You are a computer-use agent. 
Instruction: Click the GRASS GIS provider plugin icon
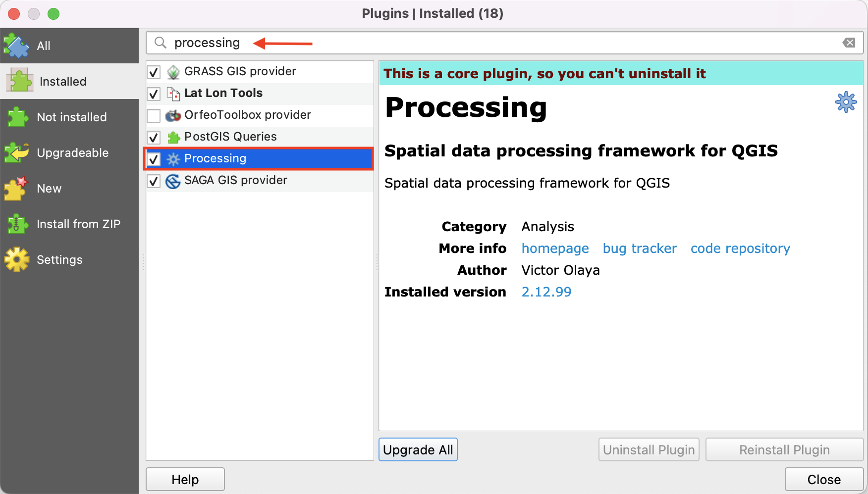pyautogui.click(x=173, y=72)
